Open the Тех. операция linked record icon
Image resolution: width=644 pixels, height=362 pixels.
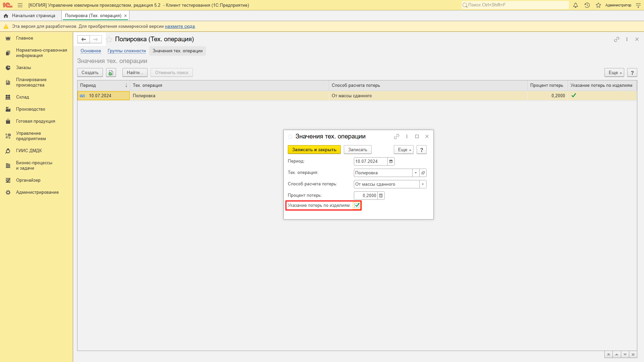(x=423, y=173)
